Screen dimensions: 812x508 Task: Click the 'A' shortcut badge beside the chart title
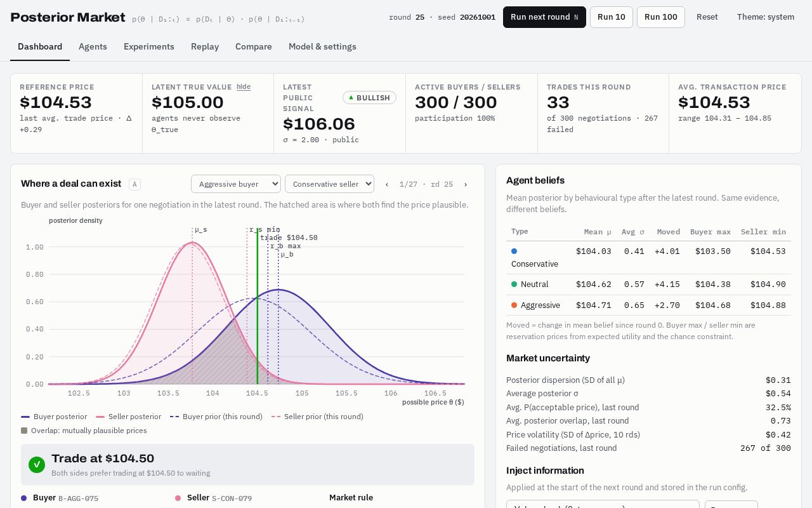tap(134, 185)
